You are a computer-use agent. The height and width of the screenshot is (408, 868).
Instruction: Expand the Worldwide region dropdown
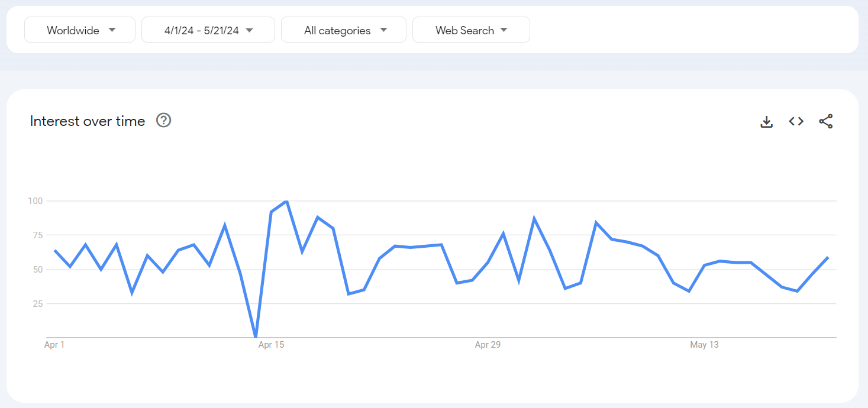pyautogui.click(x=80, y=30)
